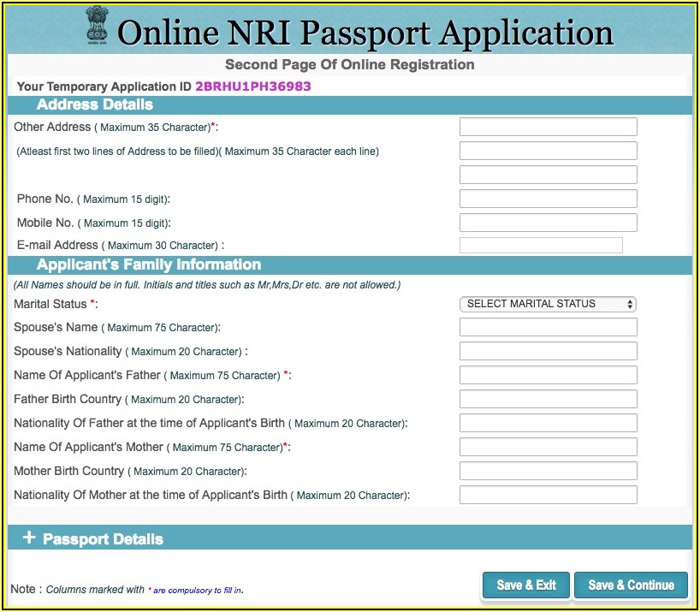Click Nationality Of Mother at birth field
The width and height of the screenshot is (700, 612).
click(548, 496)
